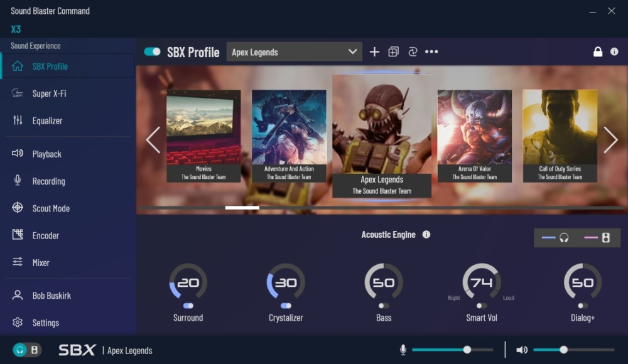This screenshot has height=364, width=628.
Task: Mute output via bottom bar speaker icon
Action: click(521, 350)
